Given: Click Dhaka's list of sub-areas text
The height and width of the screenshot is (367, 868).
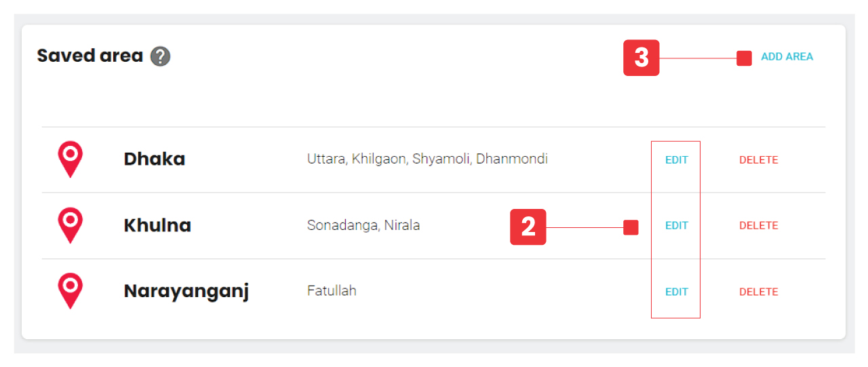Looking at the screenshot, I should click(x=427, y=159).
